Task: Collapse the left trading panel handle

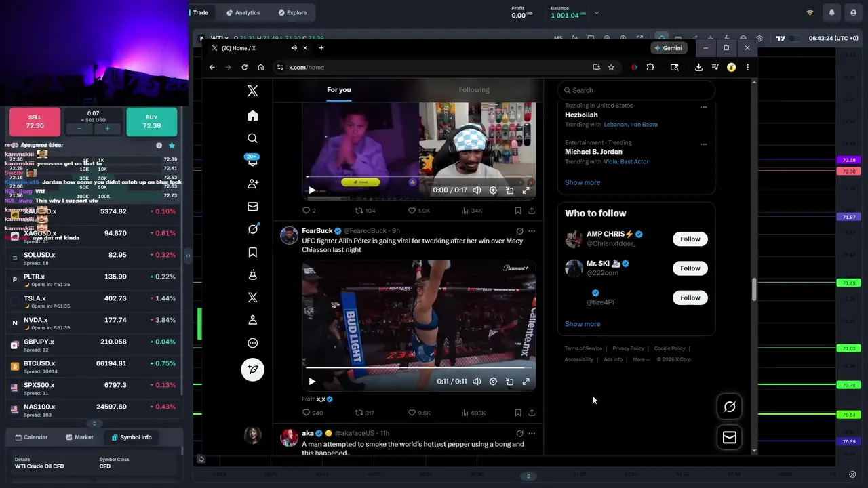Action: 188,256
